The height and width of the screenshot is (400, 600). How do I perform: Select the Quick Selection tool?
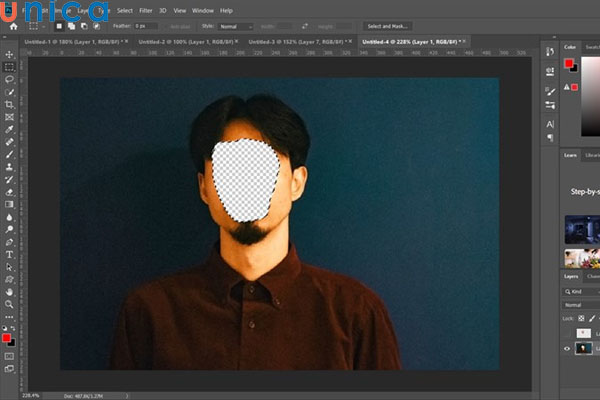(x=9, y=92)
